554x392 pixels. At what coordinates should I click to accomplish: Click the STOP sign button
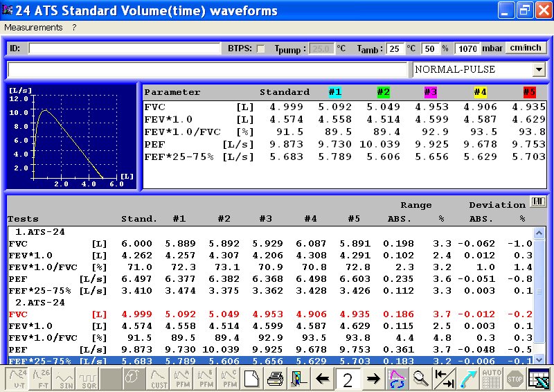515,379
